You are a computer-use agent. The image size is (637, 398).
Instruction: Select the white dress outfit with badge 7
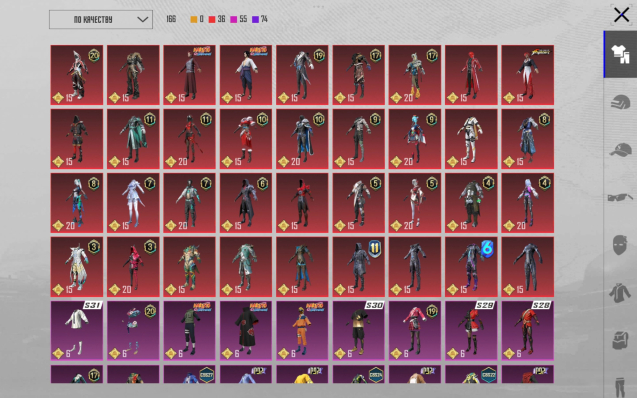(133, 203)
